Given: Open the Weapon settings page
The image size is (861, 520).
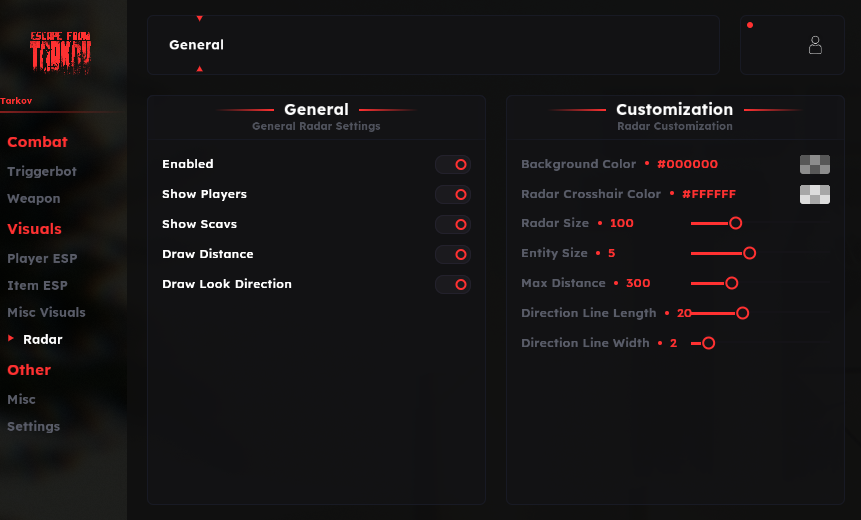Looking at the screenshot, I should tap(34, 199).
